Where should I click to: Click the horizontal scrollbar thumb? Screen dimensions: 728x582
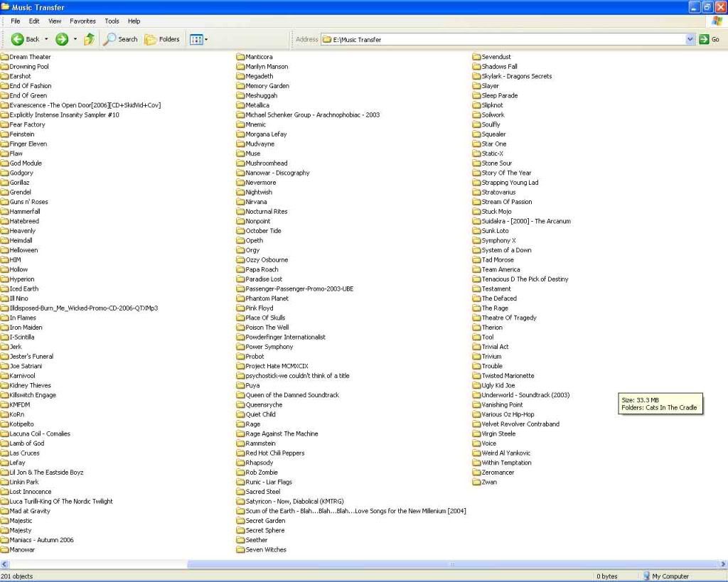pyautogui.click(x=453, y=564)
